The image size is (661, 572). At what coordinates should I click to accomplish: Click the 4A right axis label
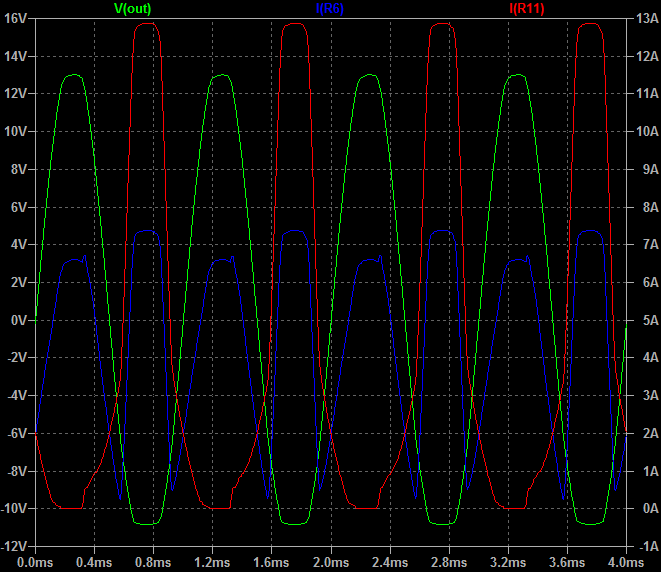tap(650, 358)
